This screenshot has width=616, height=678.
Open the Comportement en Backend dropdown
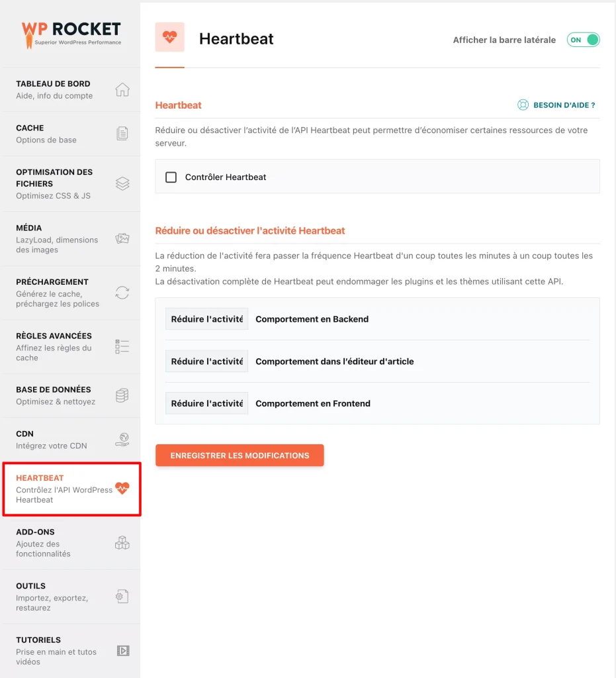tap(207, 319)
